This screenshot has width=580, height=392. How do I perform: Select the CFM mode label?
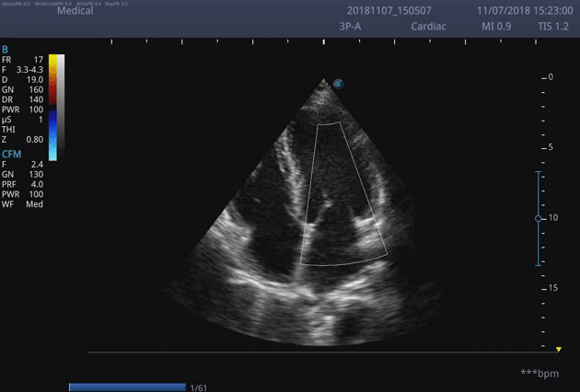[11, 155]
